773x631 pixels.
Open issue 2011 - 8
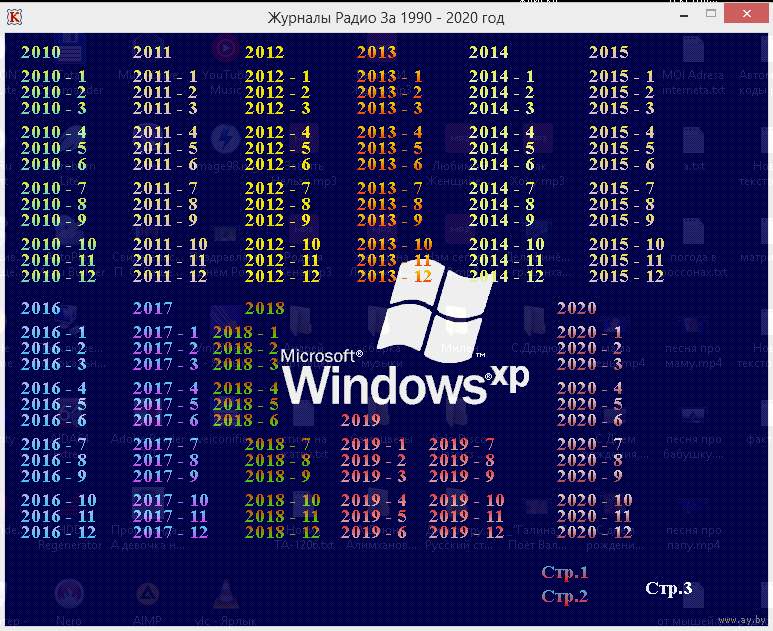tap(165, 204)
